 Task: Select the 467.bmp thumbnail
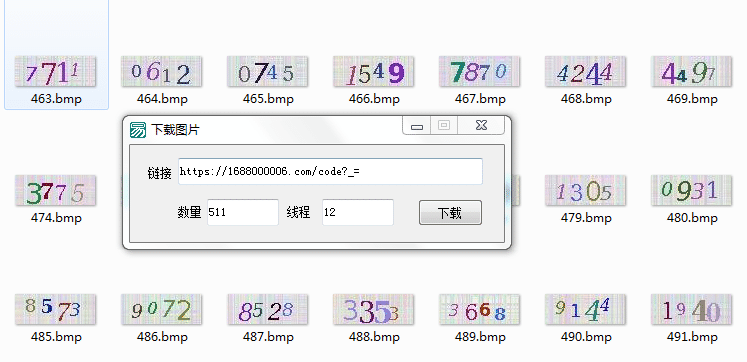click(x=480, y=71)
